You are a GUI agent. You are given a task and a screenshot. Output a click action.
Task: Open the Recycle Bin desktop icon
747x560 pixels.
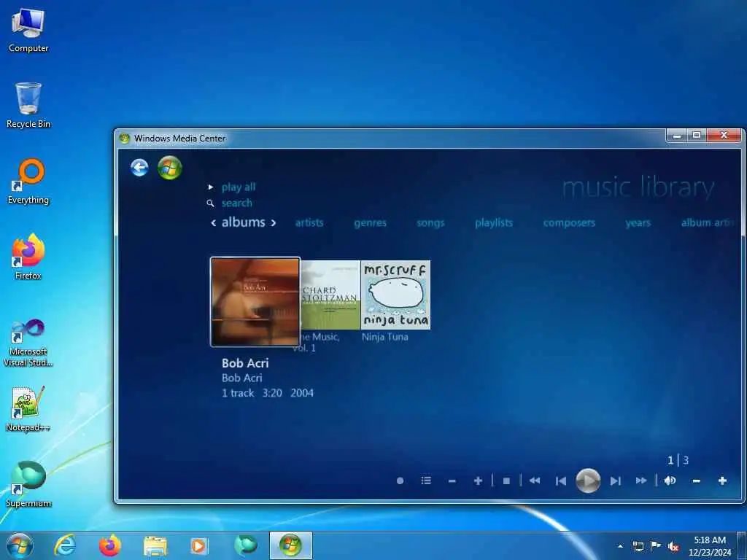tap(28, 105)
